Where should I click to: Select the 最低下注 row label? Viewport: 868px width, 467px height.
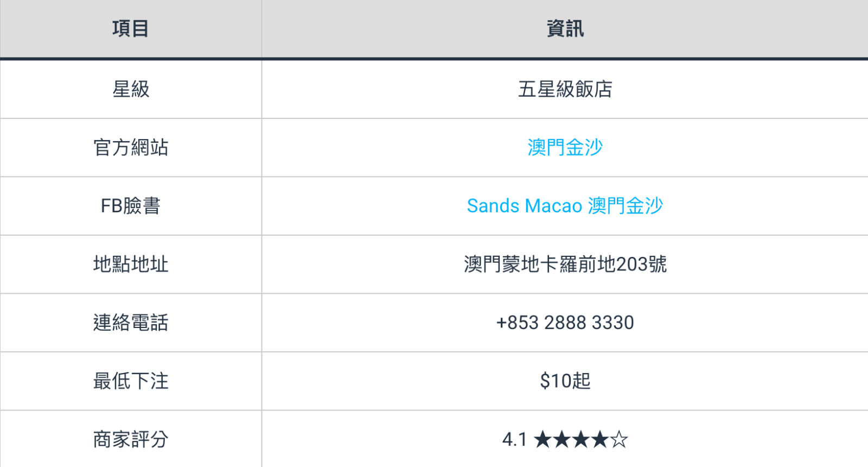[131, 381]
